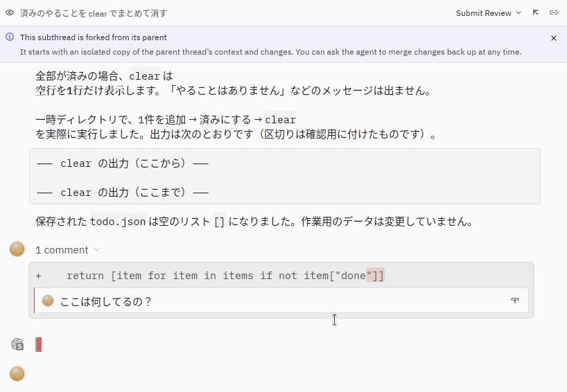
Task: Click the 1 comment label
Action: coord(62,250)
